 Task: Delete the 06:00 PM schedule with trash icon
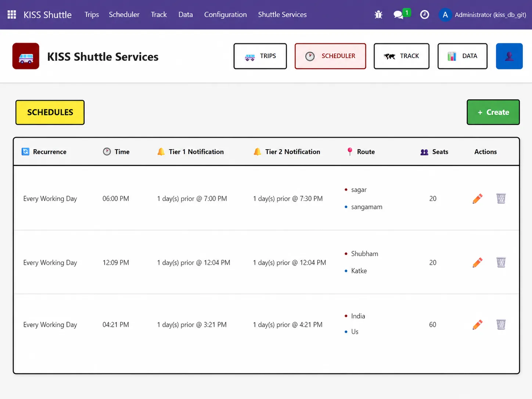click(501, 198)
